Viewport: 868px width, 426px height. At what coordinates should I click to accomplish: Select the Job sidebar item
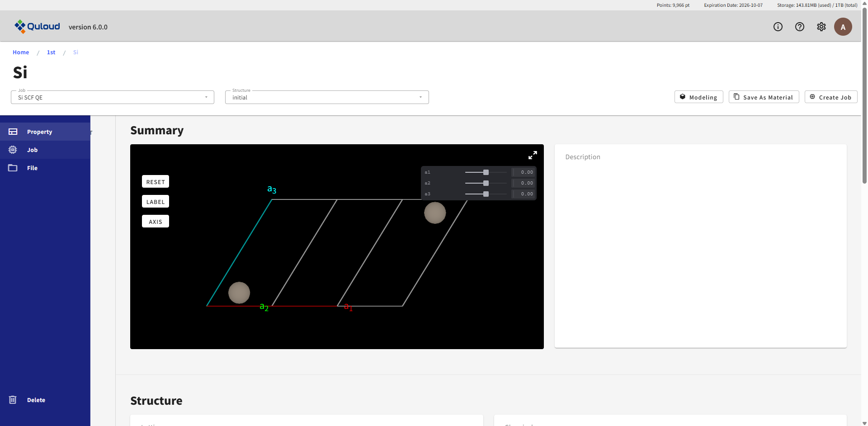(32, 150)
